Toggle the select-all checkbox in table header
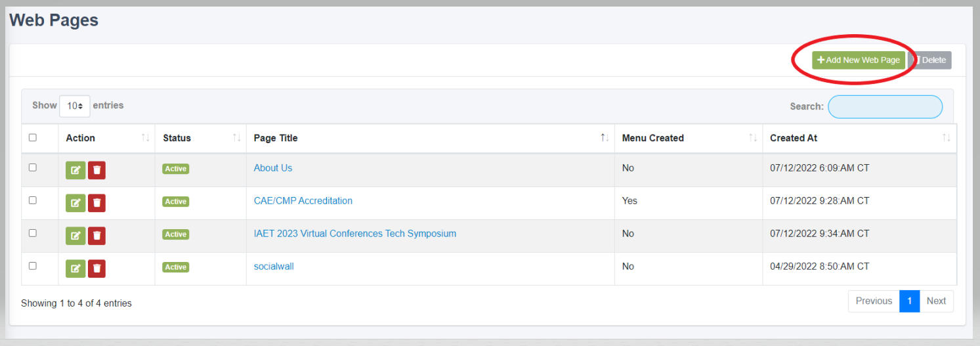Image resolution: width=980 pixels, height=346 pixels. coord(33,138)
